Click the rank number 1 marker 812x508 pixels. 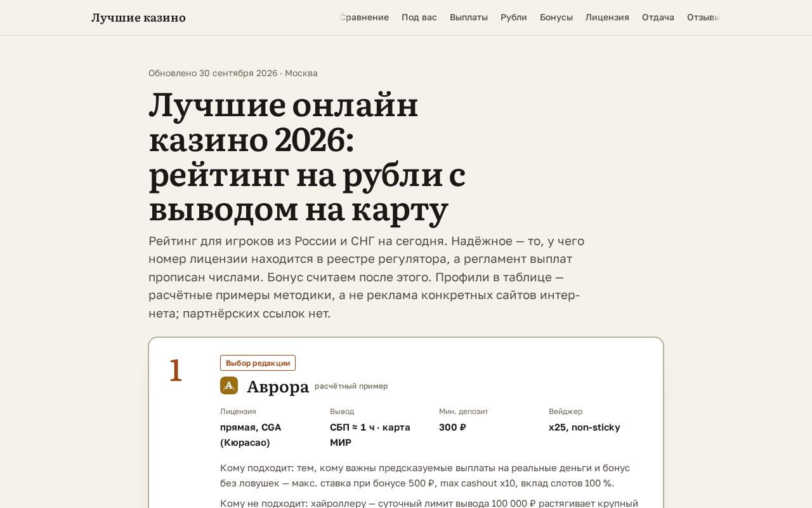click(x=176, y=371)
